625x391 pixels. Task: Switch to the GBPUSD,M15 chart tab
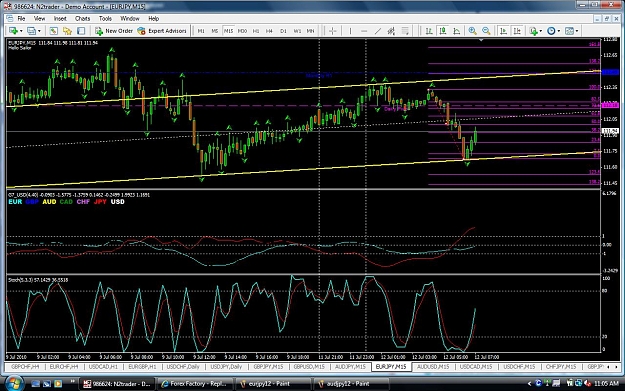pyautogui.click(x=309, y=367)
